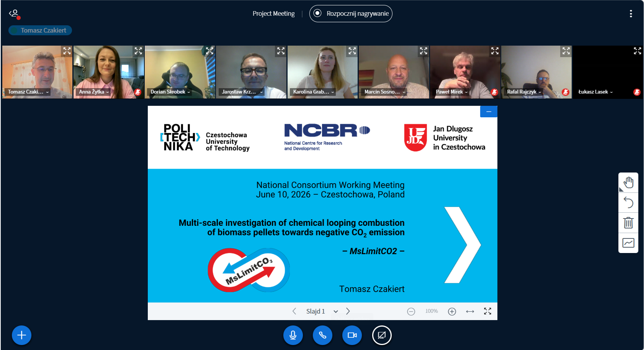644x350 pixels.
Task: Select the Tomasz Czakiert presenter chip
Action: click(40, 30)
